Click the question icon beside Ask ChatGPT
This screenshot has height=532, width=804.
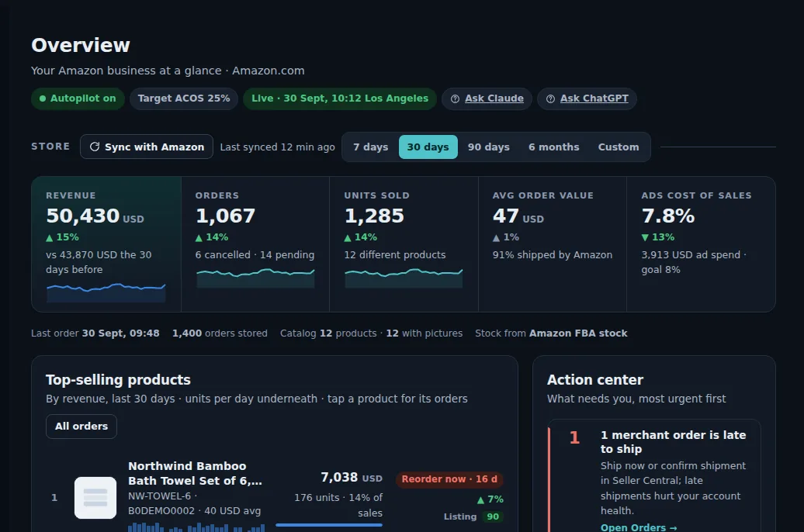coord(550,99)
